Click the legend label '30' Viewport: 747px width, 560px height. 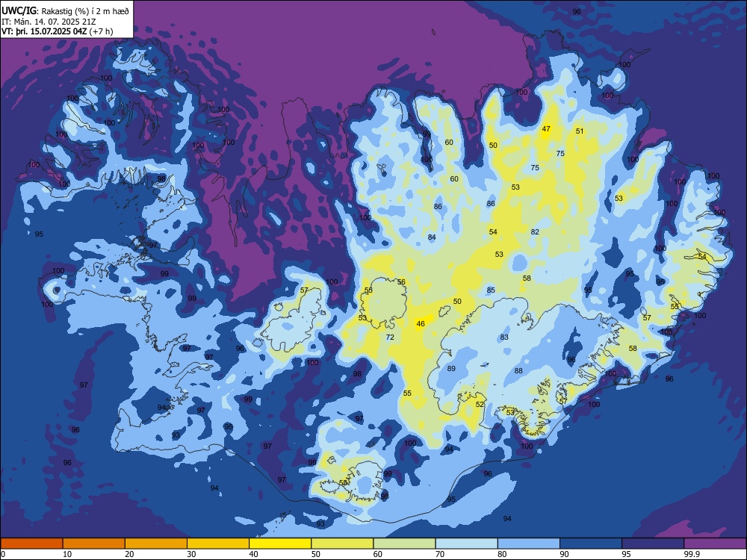click(x=191, y=554)
